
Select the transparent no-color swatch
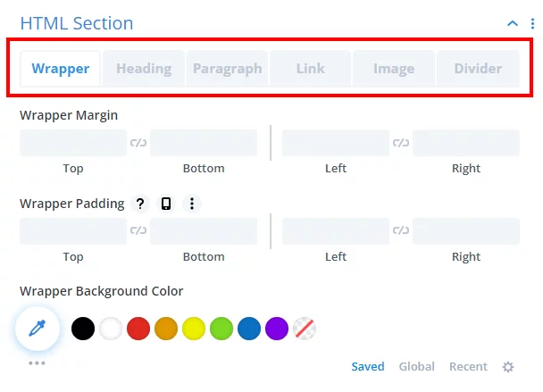305,329
